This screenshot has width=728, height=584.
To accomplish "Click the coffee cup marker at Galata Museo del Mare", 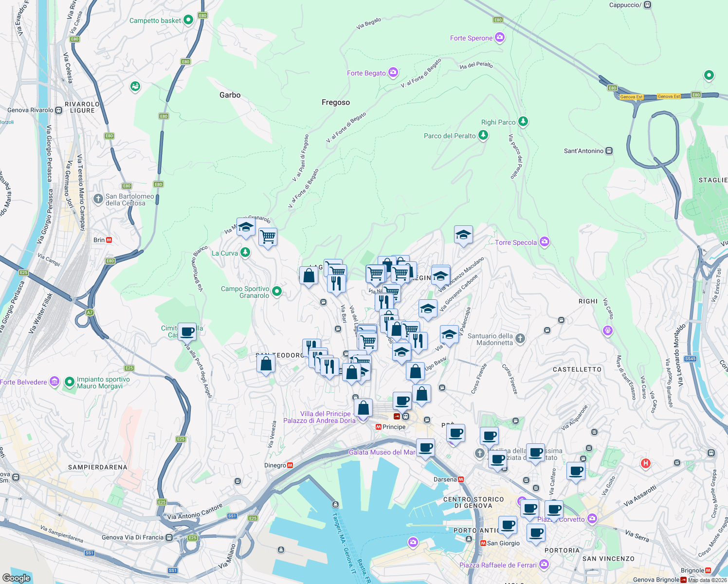I will tap(425, 448).
